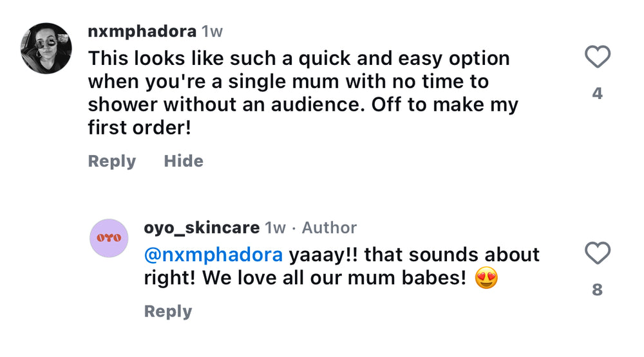Click the "first order!" line of the comment
This screenshot has height=357, width=644.
139,128
